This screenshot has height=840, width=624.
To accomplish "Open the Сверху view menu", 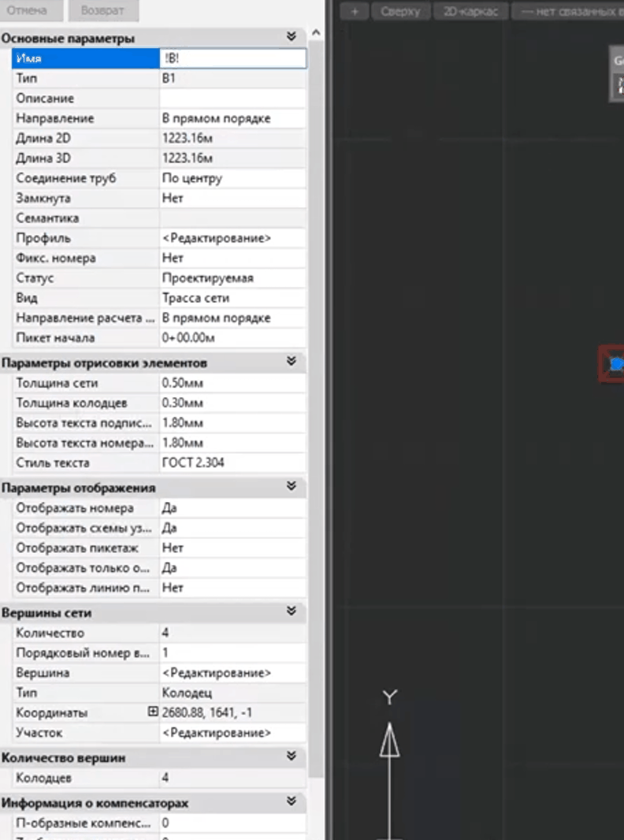I will pyautogui.click(x=401, y=11).
